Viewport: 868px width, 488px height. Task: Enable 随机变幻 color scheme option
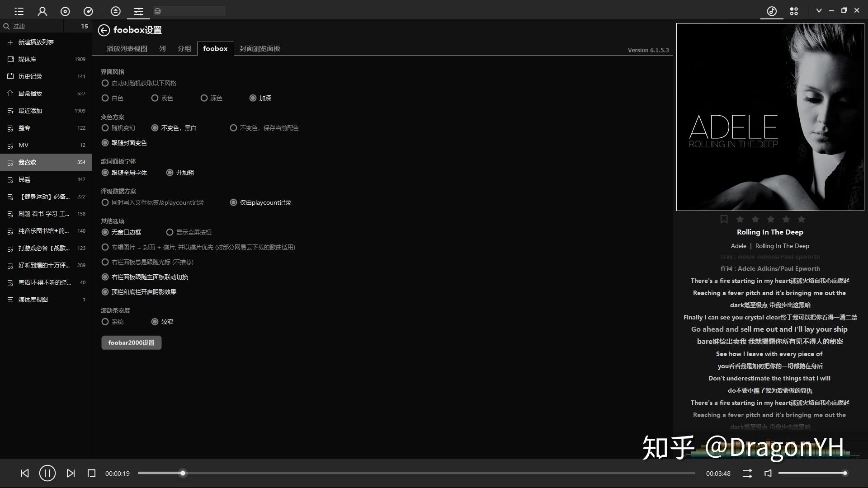pos(105,128)
